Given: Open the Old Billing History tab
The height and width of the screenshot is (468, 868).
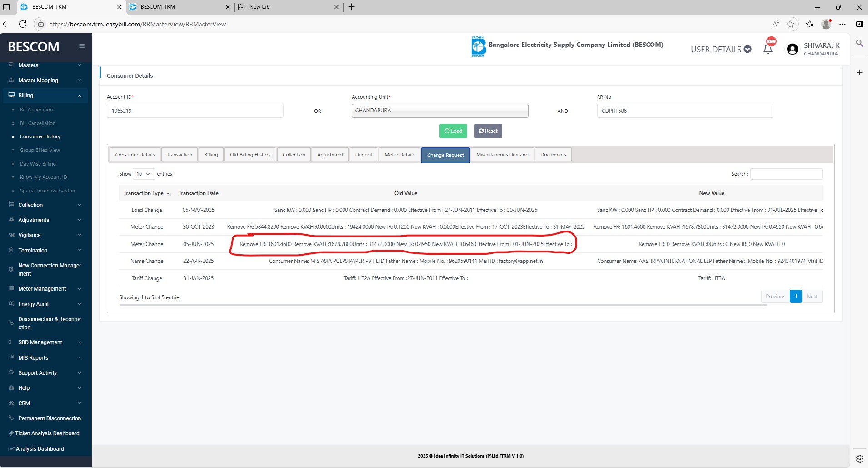Looking at the screenshot, I should pos(250,155).
